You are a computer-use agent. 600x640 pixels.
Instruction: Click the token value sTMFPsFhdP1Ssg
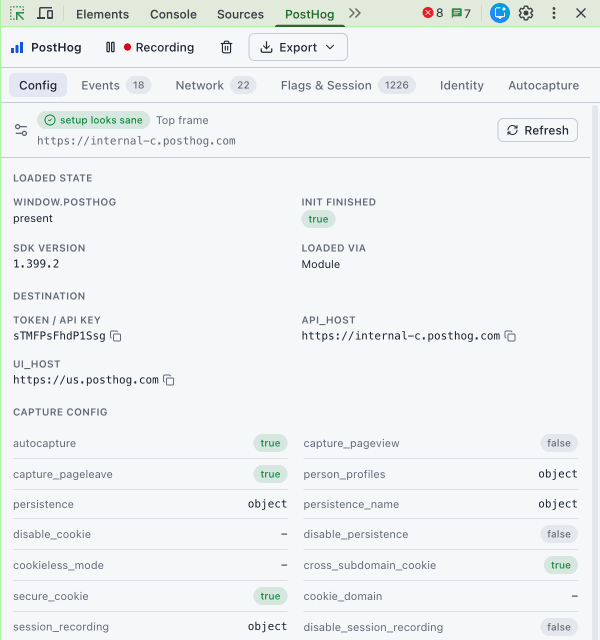tap(59, 336)
